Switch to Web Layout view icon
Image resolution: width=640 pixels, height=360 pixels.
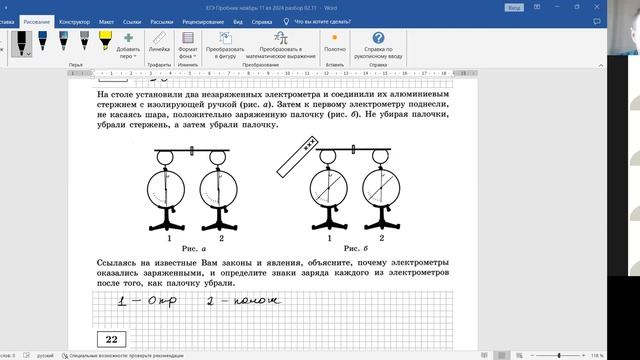(520, 356)
